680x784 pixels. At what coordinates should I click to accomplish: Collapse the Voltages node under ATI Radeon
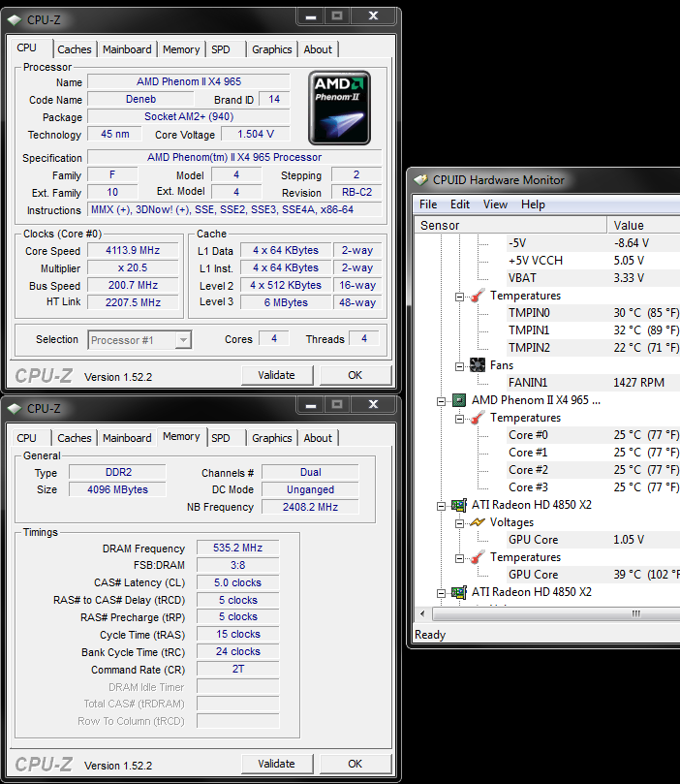(x=459, y=523)
